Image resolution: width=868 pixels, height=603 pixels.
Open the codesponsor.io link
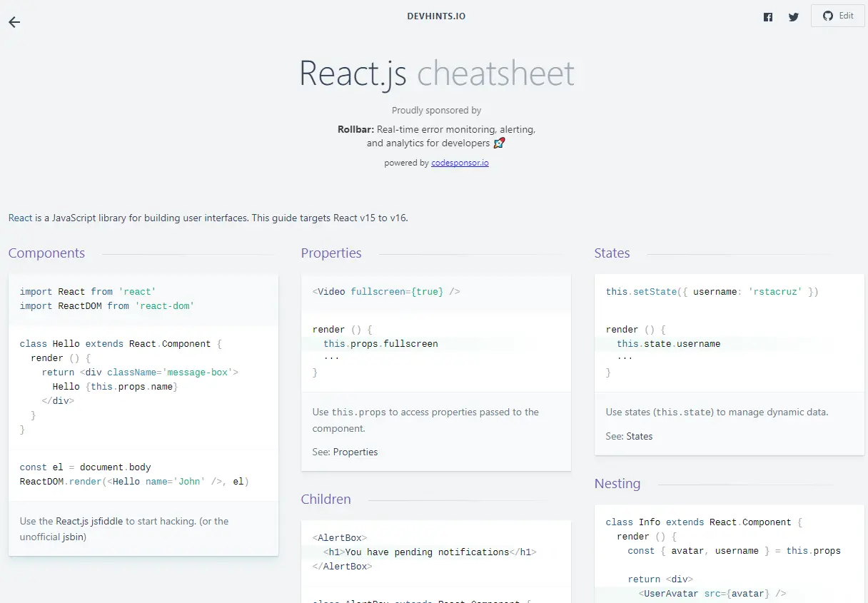tap(460, 163)
